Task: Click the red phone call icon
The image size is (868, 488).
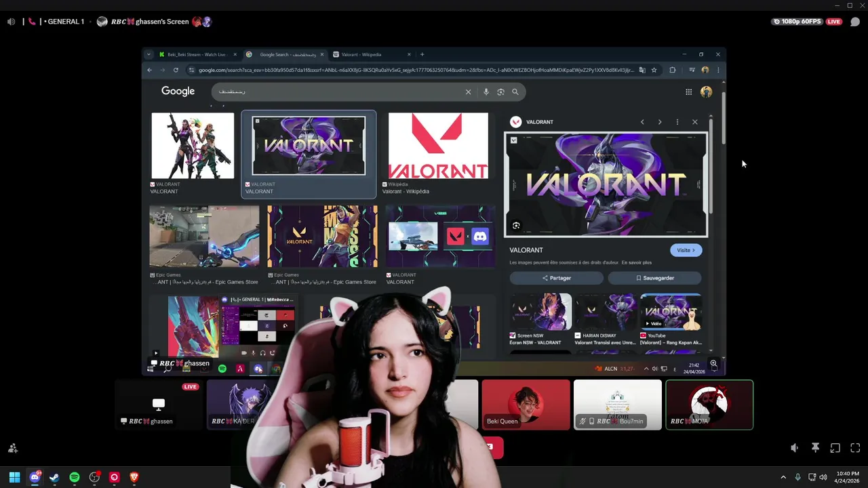Action: (x=32, y=22)
